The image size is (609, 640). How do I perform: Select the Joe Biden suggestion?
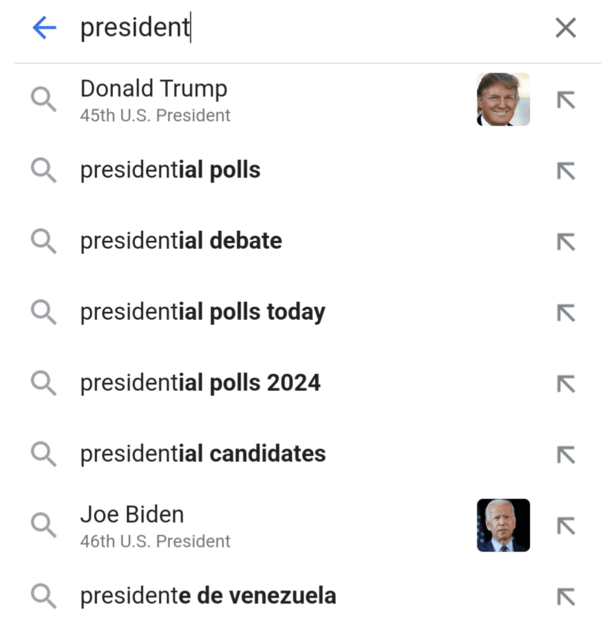(x=155, y=525)
